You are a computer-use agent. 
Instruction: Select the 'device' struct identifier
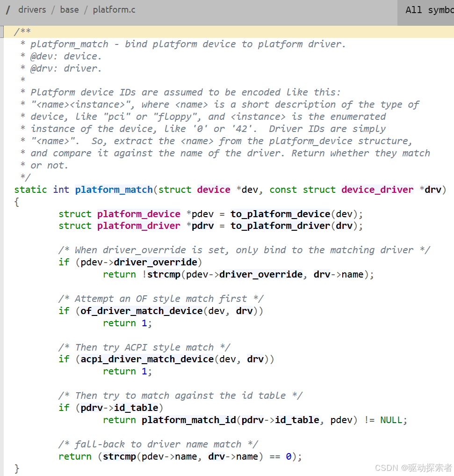coord(213,190)
